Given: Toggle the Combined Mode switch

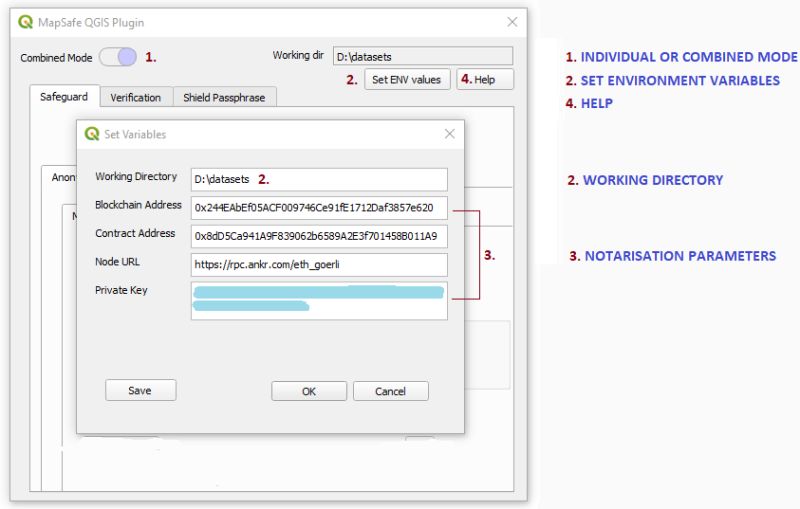Looking at the screenshot, I should click(118, 57).
